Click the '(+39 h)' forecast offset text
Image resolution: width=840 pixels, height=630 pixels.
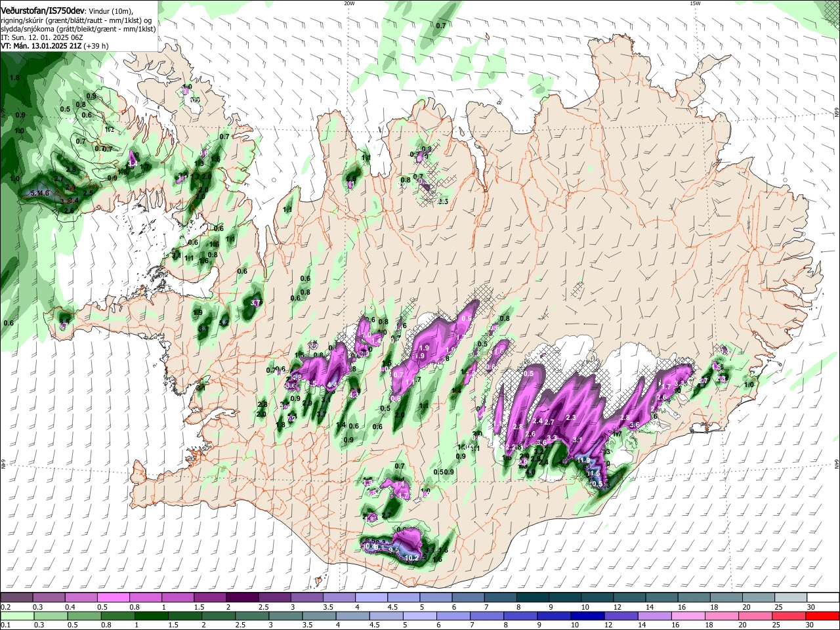(x=96, y=46)
